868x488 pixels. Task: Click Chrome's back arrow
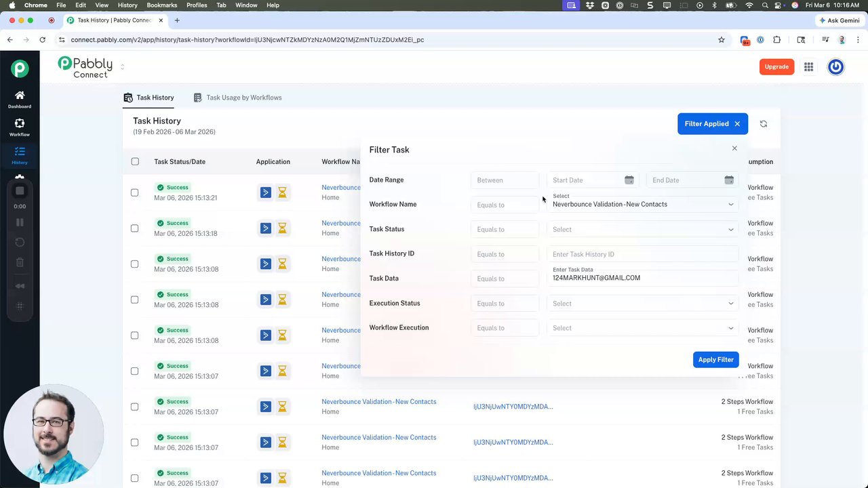point(10,40)
